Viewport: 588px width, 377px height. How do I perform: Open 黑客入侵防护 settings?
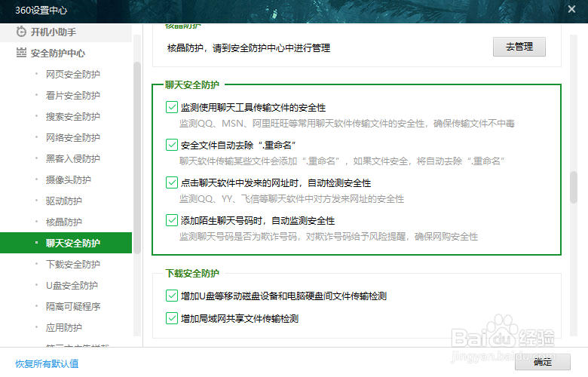pyautogui.click(x=73, y=158)
